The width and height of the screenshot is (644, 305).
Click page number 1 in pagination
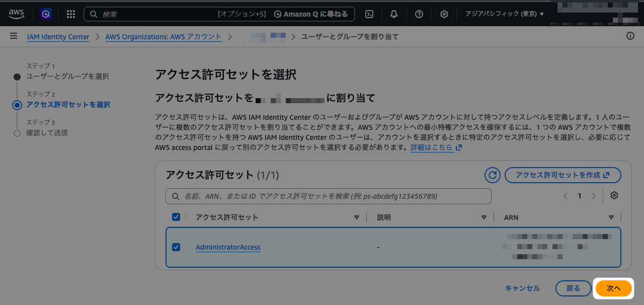click(x=580, y=196)
